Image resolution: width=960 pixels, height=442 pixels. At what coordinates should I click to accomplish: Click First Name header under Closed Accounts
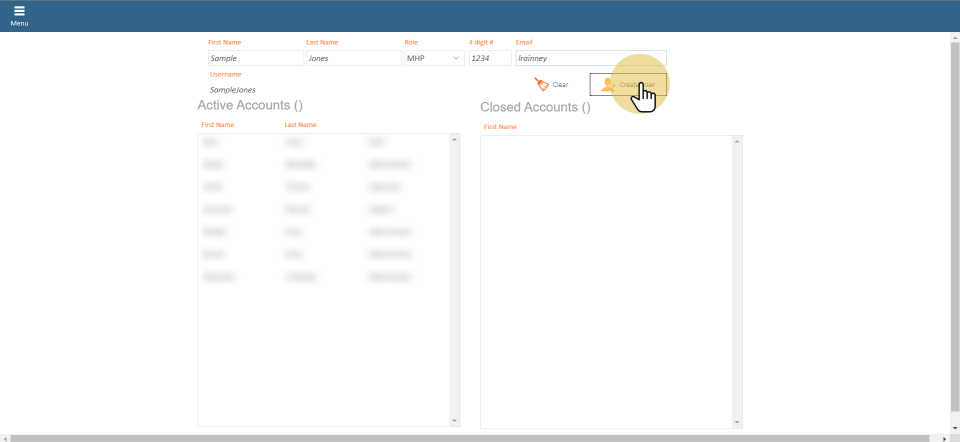[x=500, y=127]
